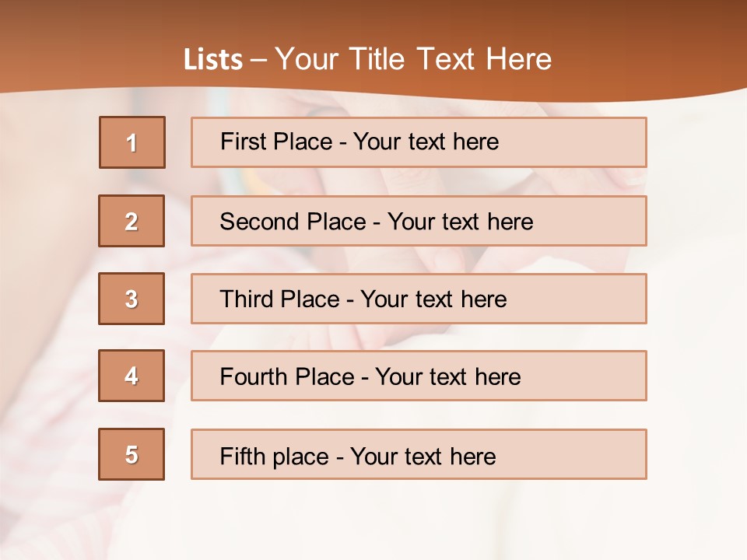Viewport: 747px width, 560px height.
Task: Click the number 3 square
Action: [x=132, y=299]
